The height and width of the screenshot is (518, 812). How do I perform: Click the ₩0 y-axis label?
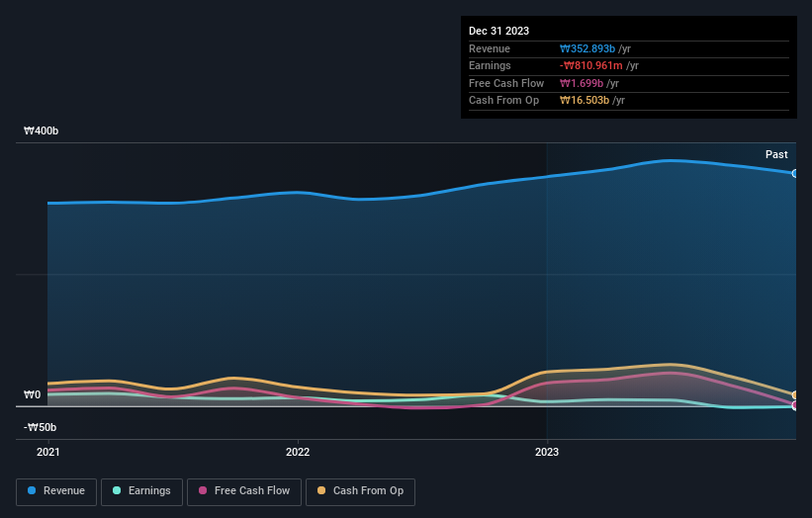[x=32, y=394]
